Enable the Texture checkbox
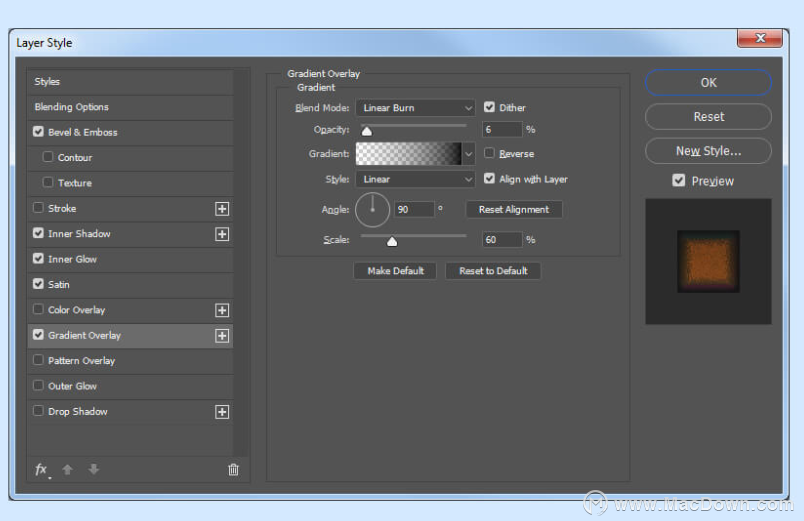 (x=48, y=182)
